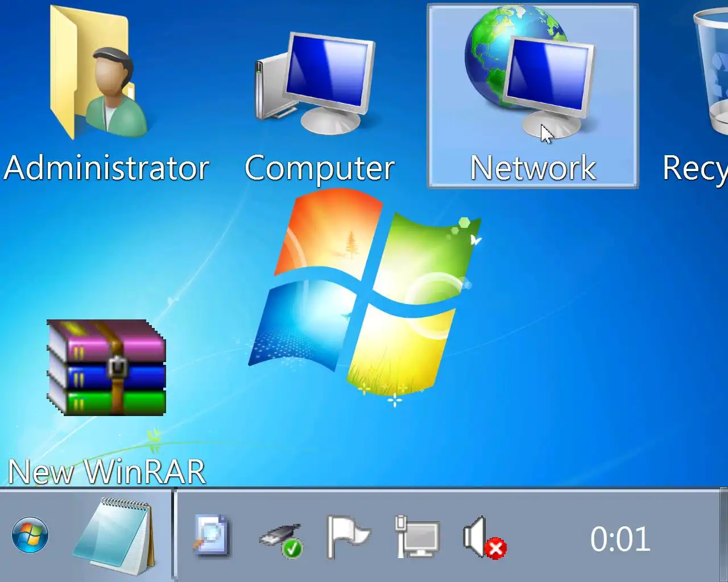This screenshot has width=728, height=582.
Task: Select the Network globe icon
Action: tap(531, 72)
